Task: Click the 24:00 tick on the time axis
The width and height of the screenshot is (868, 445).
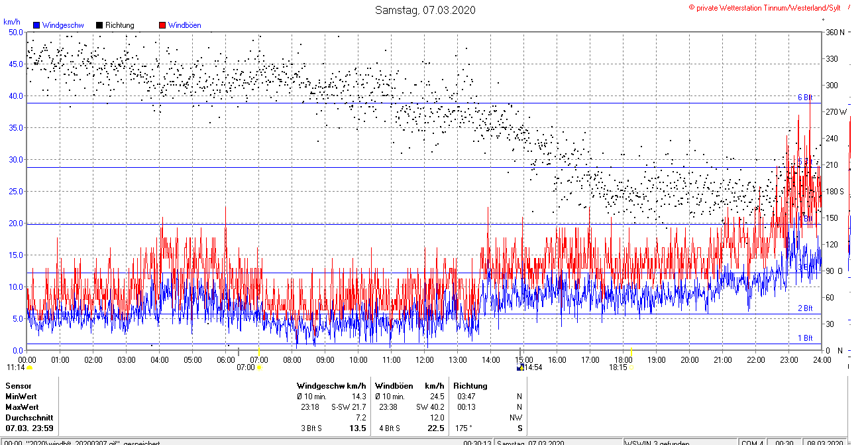Action: pos(822,359)
